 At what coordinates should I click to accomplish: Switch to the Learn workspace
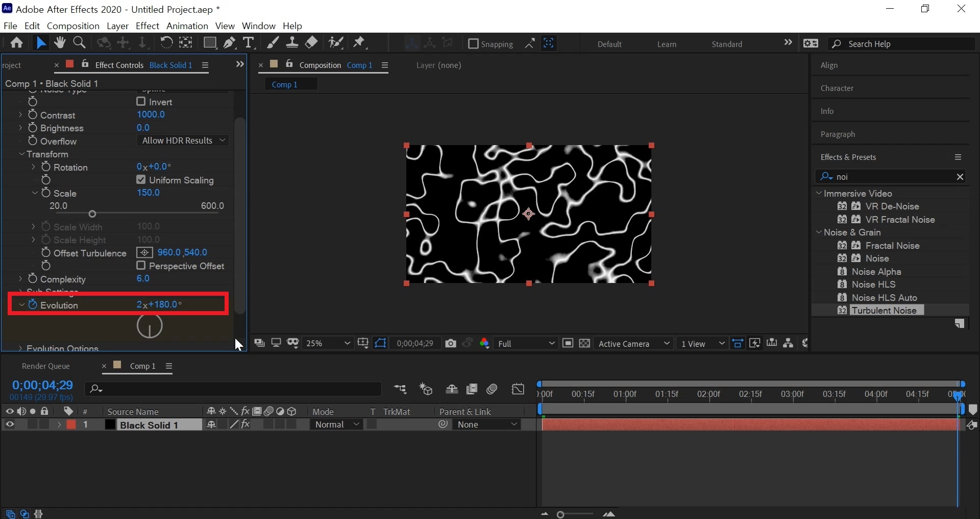pyautogui.click(x=667, y=44)
